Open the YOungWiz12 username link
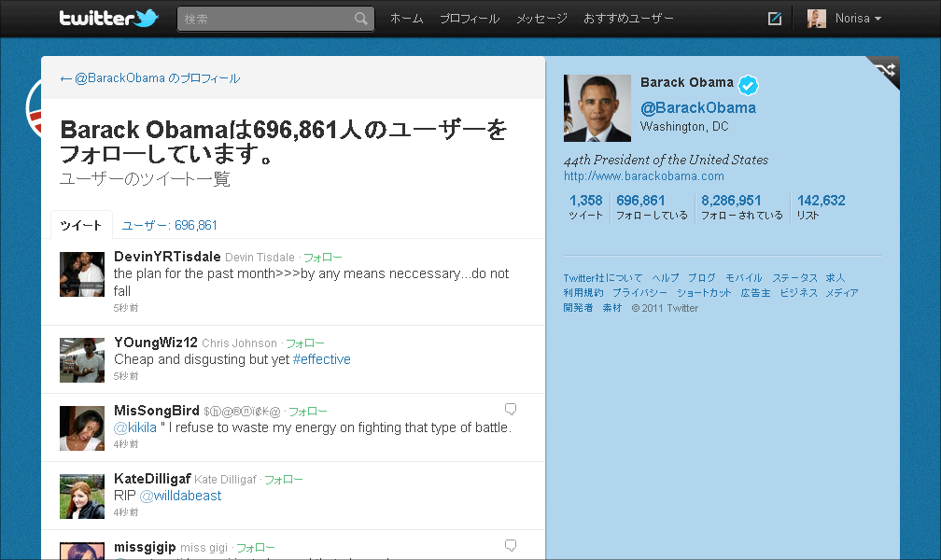 (156, 343)
